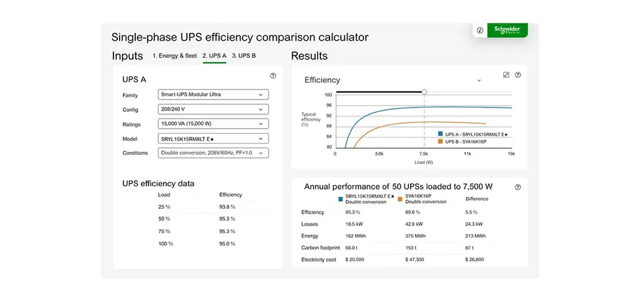Click the '$ 47,300' electricity cost
This screenshot has width=644, height=302.
coord(415,260)
